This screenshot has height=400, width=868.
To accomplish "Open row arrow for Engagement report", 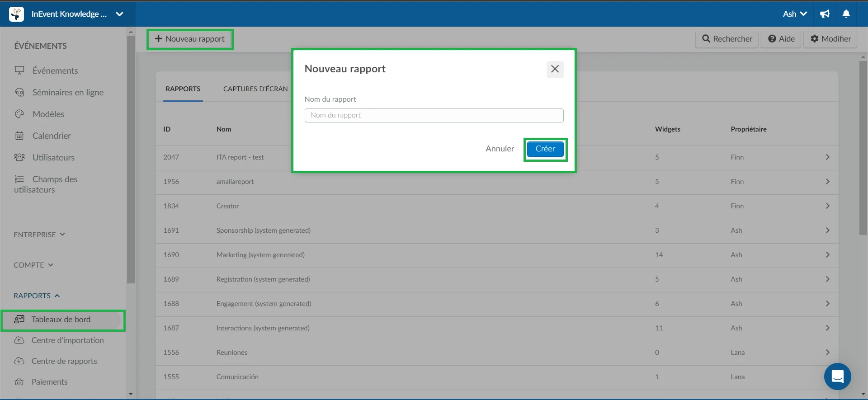I will click(827, 304).
